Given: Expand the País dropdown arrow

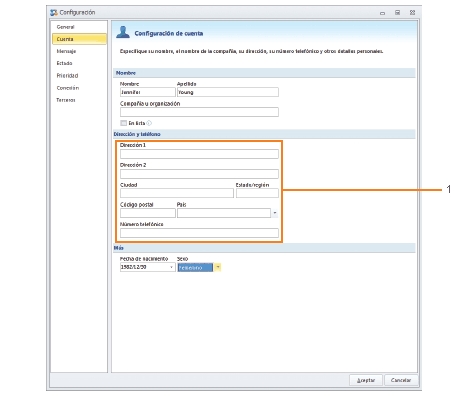Looking at the screenshot, I should tap(275, 213).
